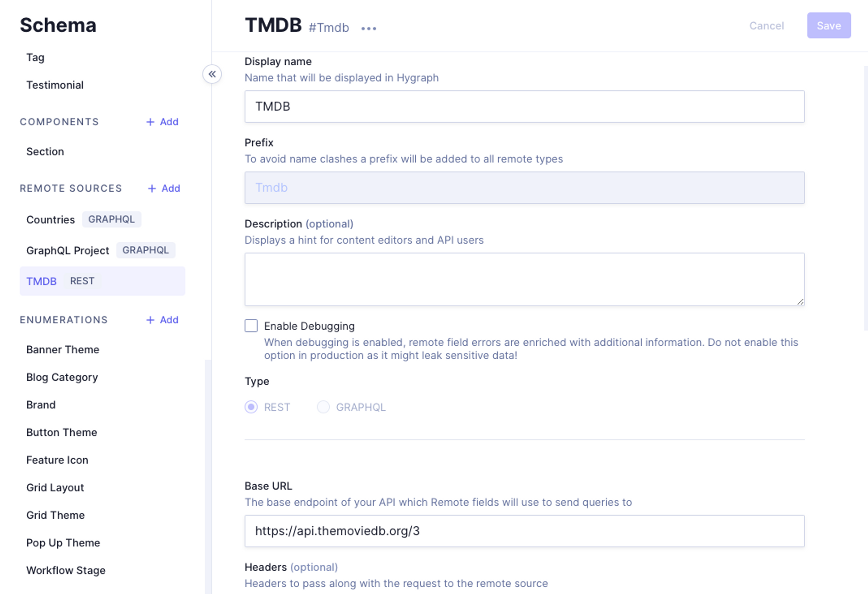
Task: Open the Blog Category enumeration
Action: tap(62, 377)
